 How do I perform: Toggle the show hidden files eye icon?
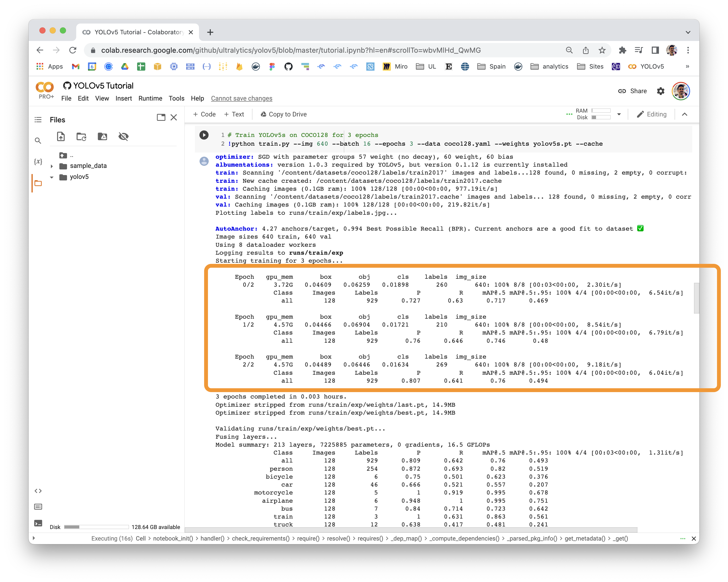124,136
